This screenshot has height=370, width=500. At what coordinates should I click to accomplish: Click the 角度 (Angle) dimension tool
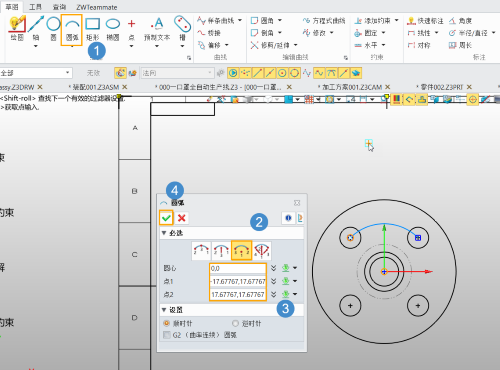[460, 21]
